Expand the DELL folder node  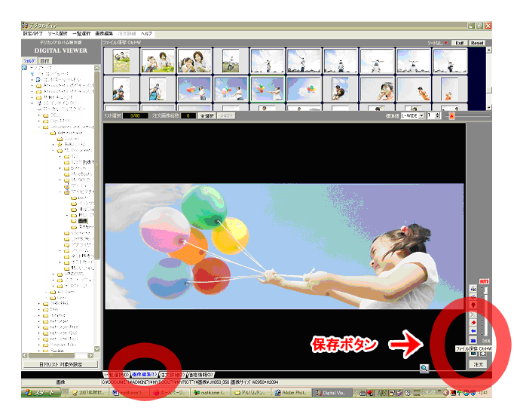(x=39, y=115)
